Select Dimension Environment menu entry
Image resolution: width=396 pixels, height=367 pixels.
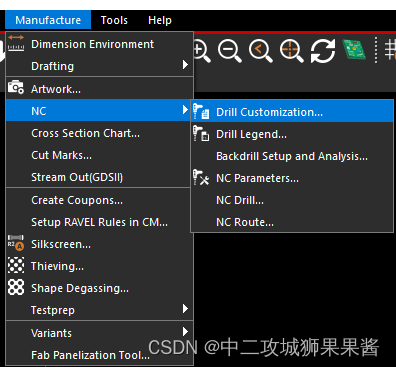pyautogui.click(x=99, y=44)
